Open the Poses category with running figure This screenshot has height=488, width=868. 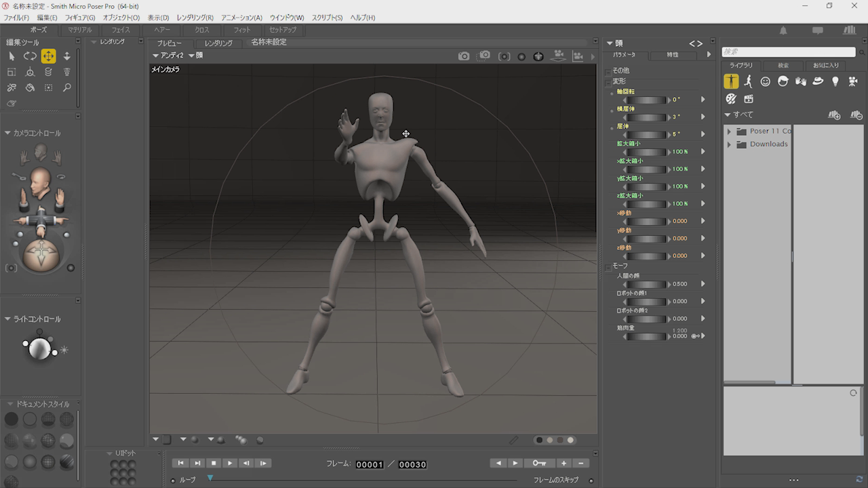coord(748,81)
